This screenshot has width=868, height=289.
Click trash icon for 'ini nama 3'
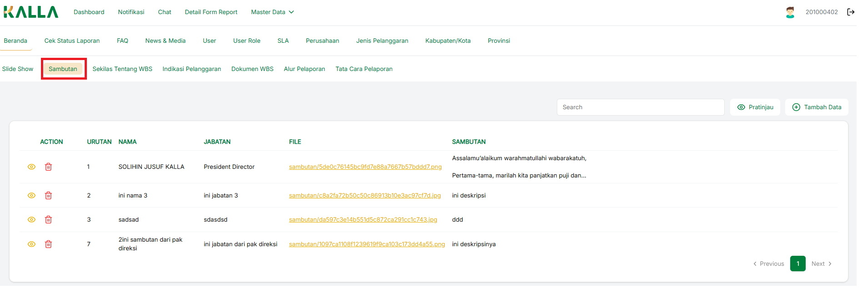48,196
